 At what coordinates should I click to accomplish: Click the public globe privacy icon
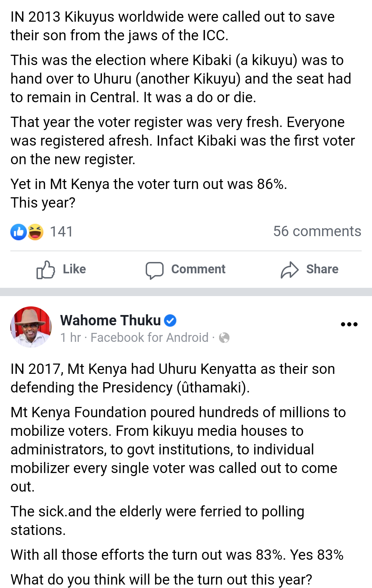[x=224, y=338]
